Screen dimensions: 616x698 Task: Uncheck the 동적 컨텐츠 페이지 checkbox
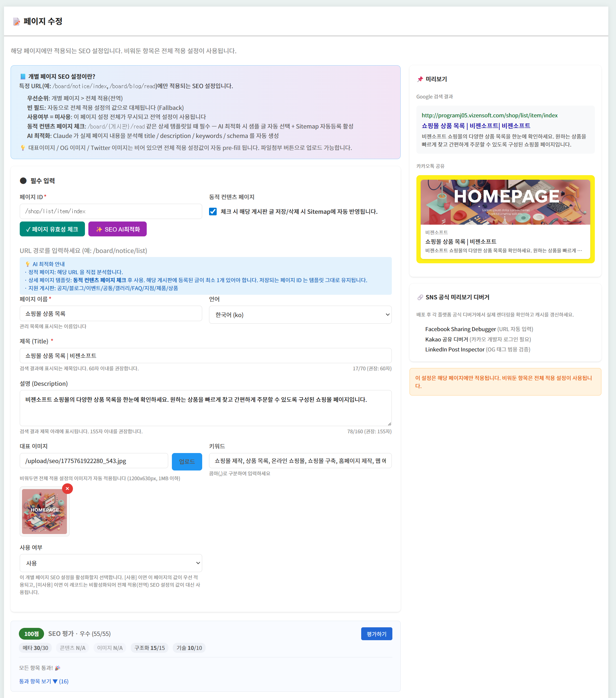(212, 211)
